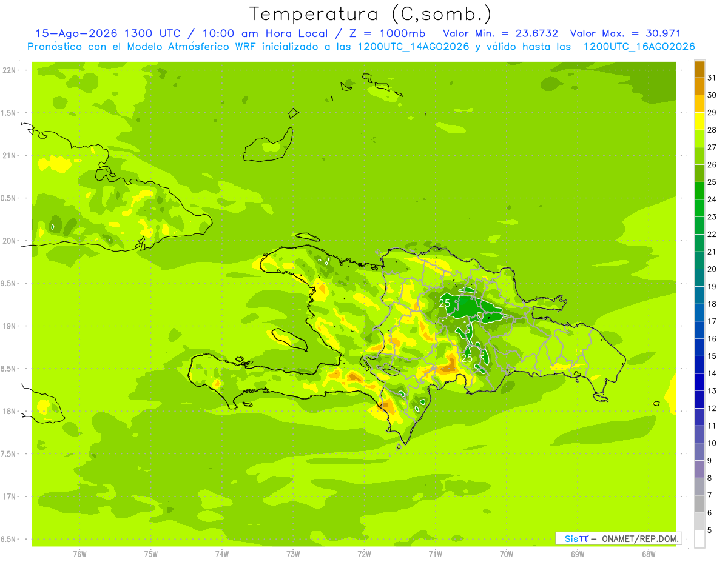This screenshot has height=562, width=728.
Task: Click the "76W" longitude axis label
Action: (79, 554)
